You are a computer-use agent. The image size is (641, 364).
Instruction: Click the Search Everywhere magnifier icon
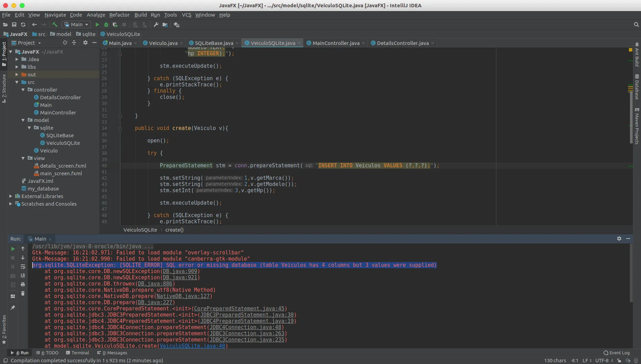(636, 25)
